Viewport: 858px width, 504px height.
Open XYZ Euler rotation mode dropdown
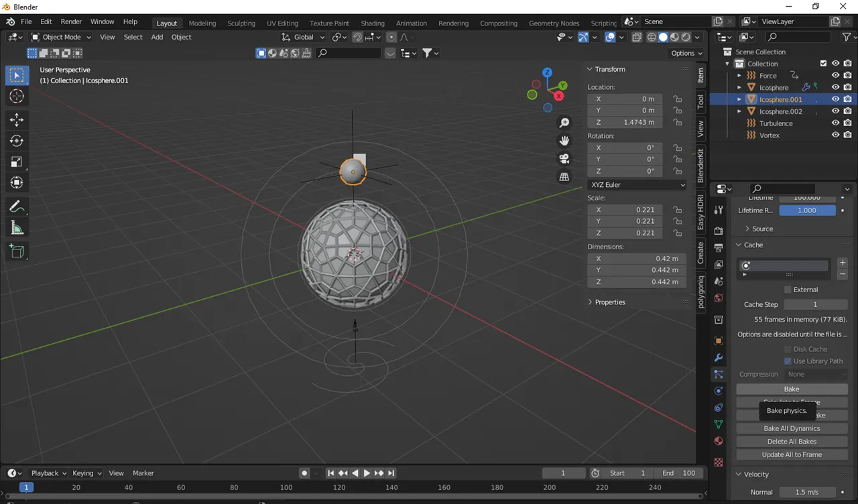point(637,185)
